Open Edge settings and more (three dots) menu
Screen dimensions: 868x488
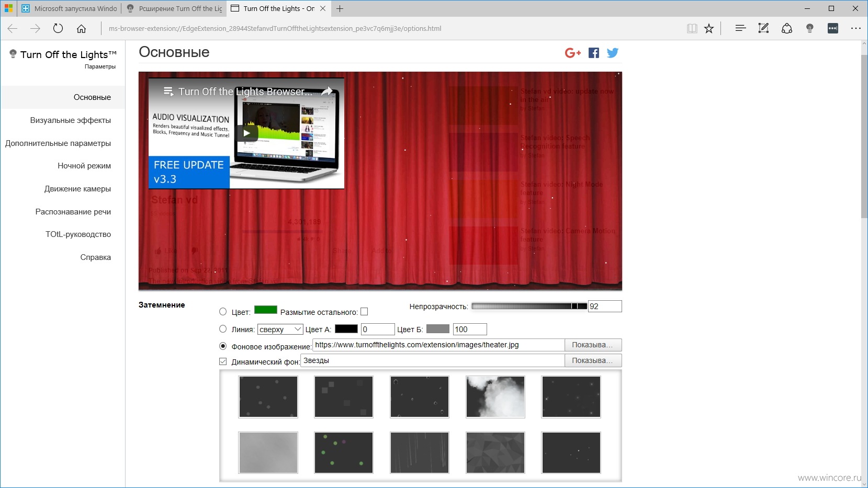856,29
